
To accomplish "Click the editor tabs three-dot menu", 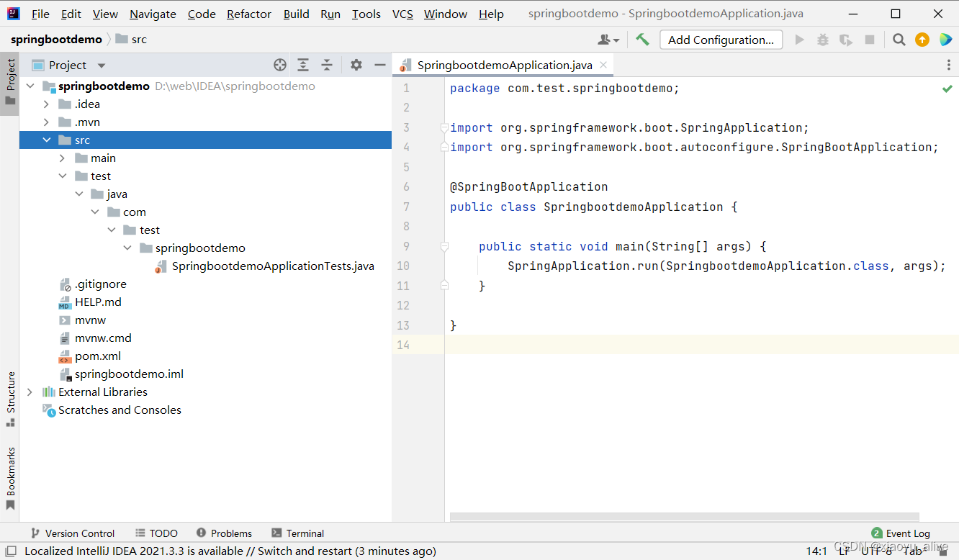I will click(x=949, y=65).
